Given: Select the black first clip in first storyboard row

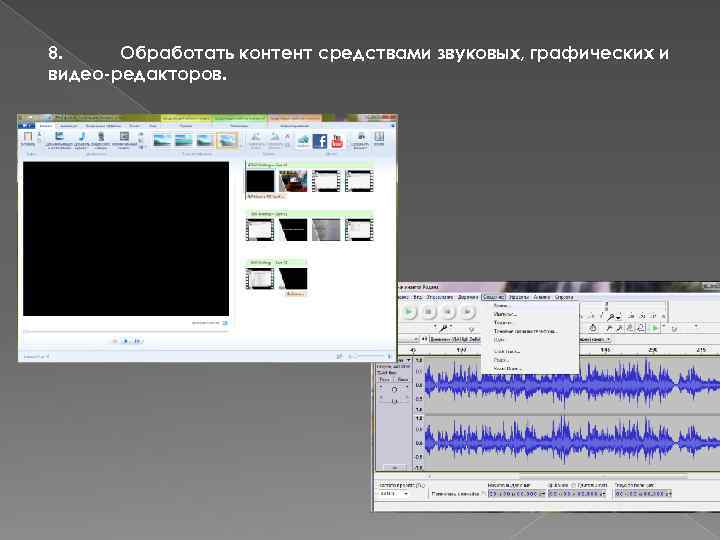Looking at the screenshot, I should (260, 181).
